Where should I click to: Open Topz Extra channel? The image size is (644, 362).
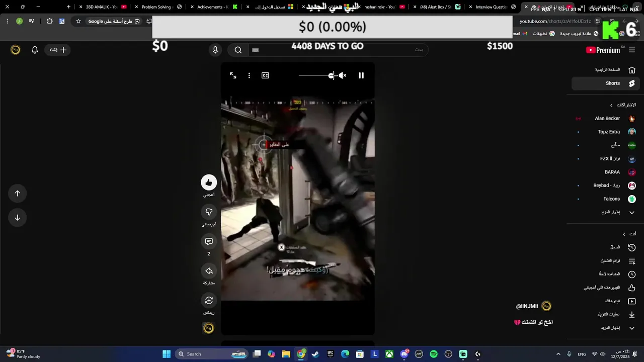[606, 132]
